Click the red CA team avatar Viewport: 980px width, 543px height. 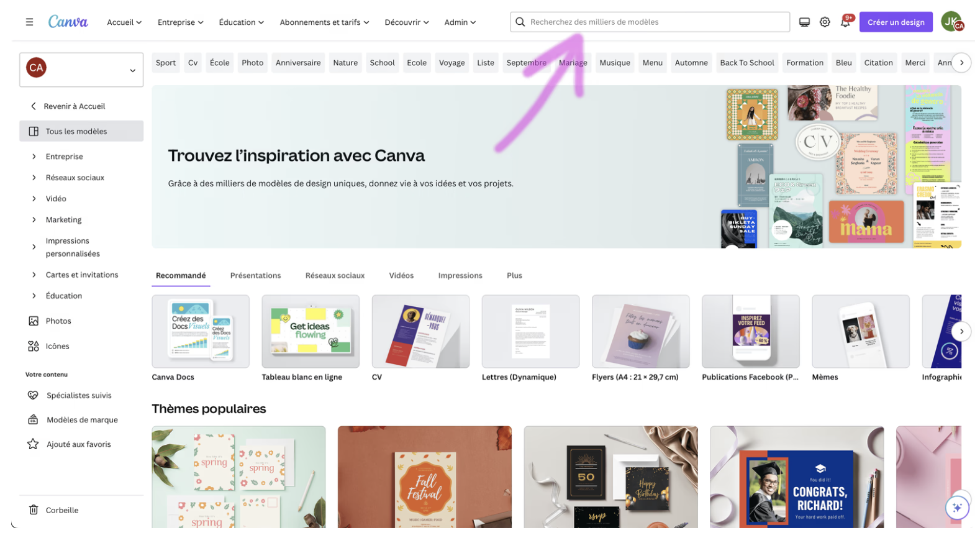37,68
